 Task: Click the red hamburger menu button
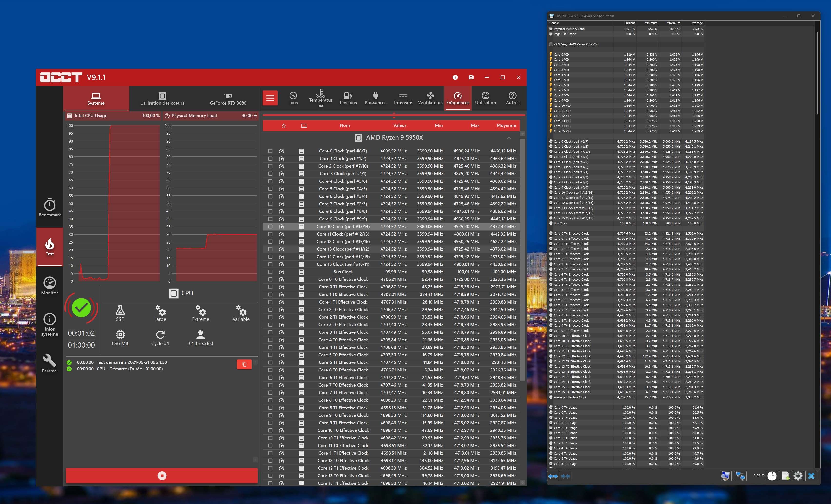[270, 98]
